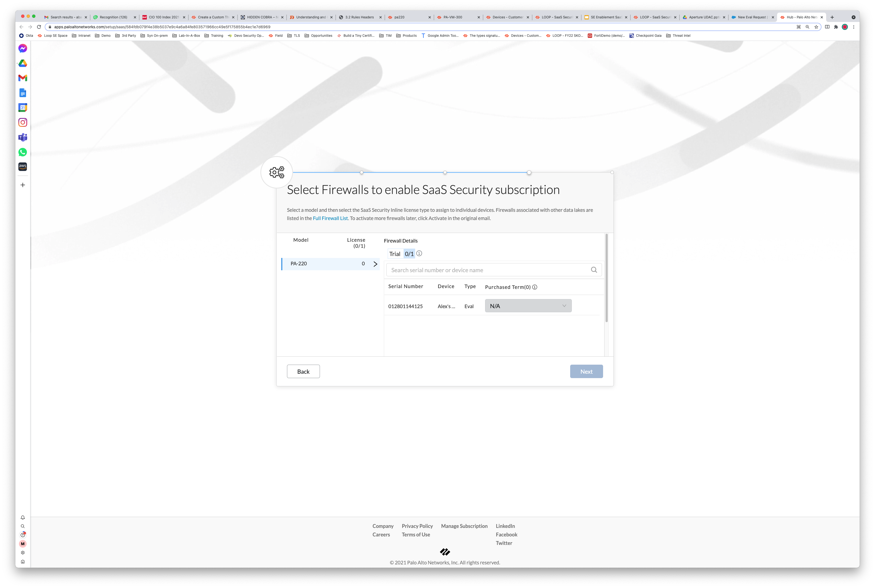Expand the PA-220 model row chevron
The height and width of the screenshot is (588, 875).
(375, 264)
